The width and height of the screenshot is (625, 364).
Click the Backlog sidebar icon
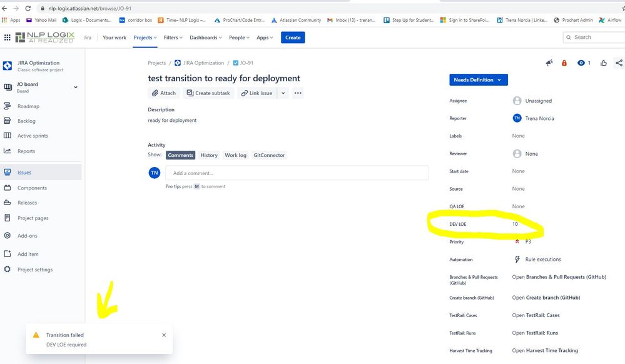[7, 121]
